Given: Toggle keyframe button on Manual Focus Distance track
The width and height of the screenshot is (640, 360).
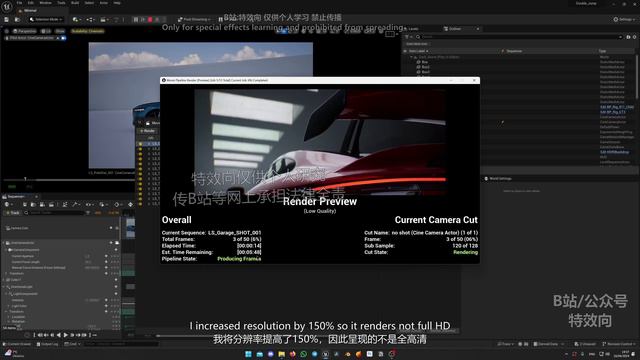Looking at the screenshot, I should click(106, 267).
